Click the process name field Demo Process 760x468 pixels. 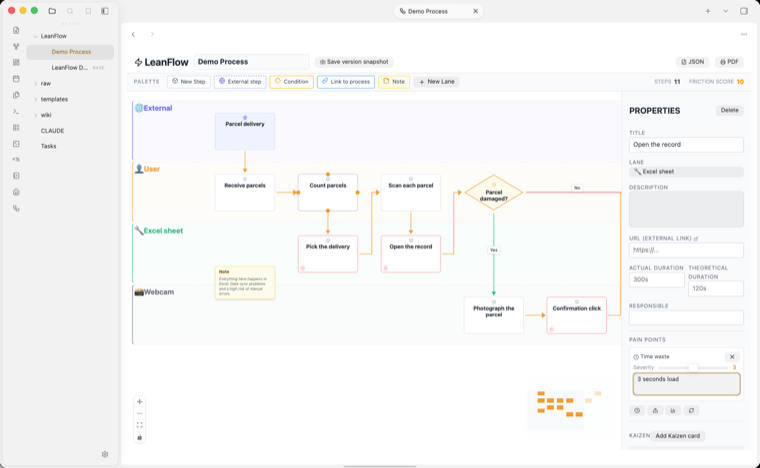click(251, 62)
